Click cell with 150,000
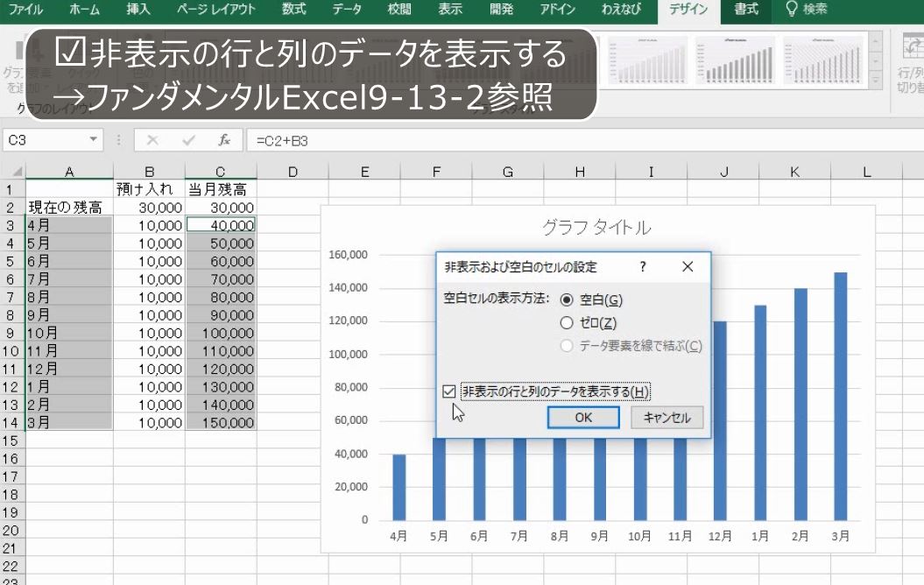 click(221, 422)
